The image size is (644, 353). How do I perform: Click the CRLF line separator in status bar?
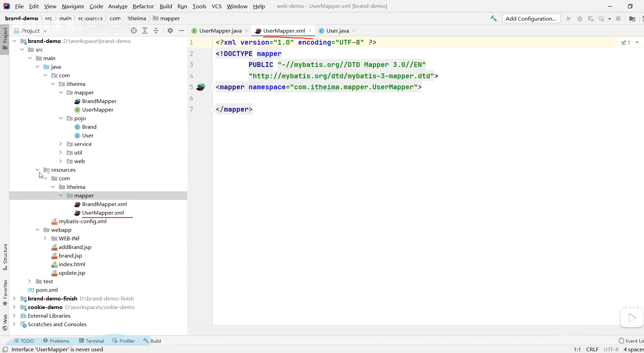592,349
